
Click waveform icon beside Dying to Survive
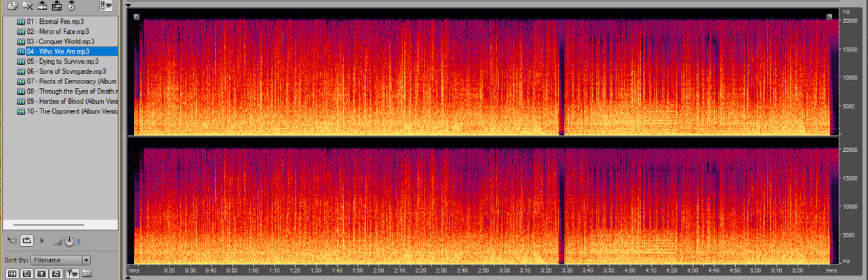pos(21,61)
